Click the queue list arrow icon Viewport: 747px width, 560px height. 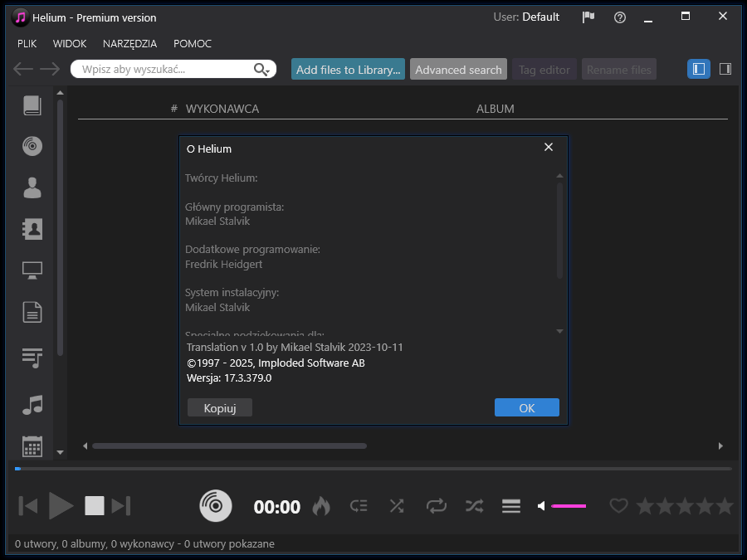359,506
